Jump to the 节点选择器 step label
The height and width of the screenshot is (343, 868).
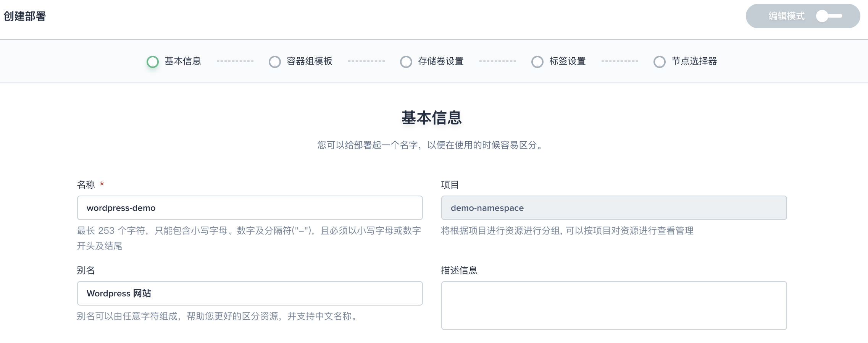click(x=694, y=61)
